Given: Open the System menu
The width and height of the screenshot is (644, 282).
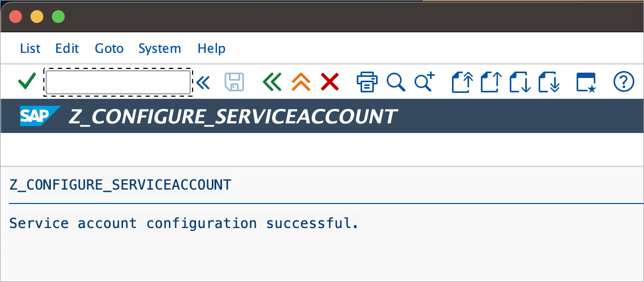Looking at the screenshot, I should coord(159,49).
